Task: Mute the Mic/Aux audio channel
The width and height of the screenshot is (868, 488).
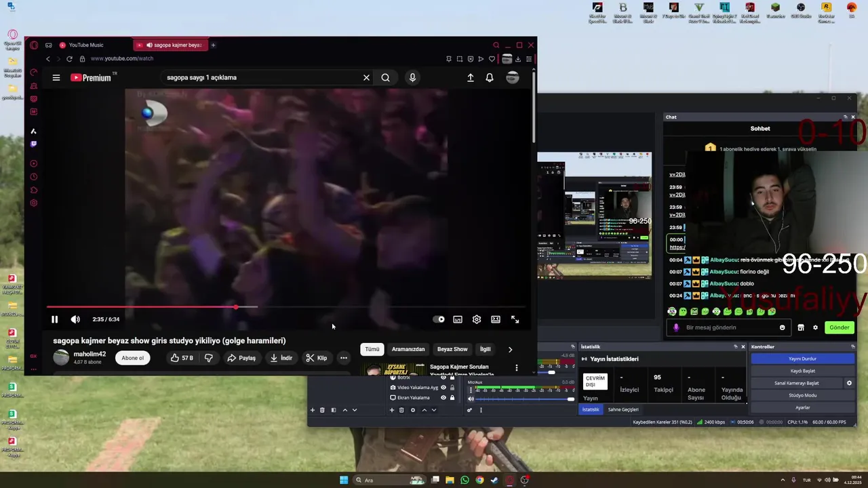Action: click(471, 399)
